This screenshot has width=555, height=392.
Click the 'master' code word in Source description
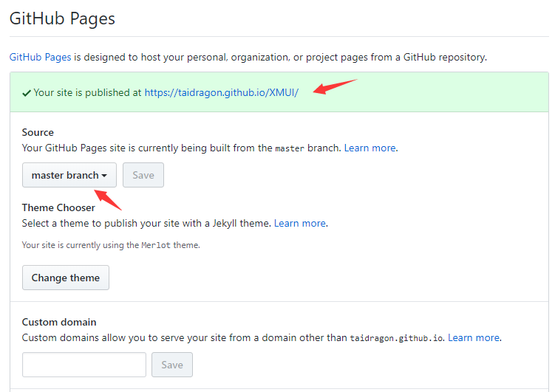point(290,148)
